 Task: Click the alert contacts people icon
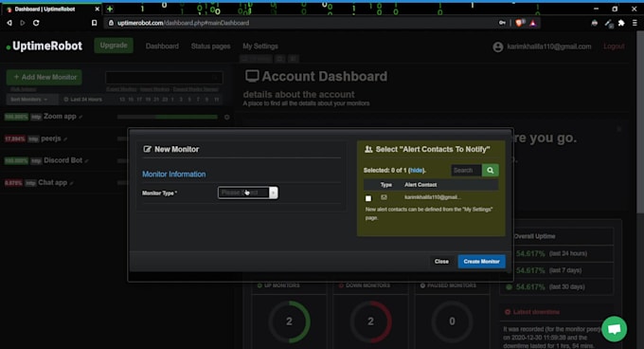368,149
